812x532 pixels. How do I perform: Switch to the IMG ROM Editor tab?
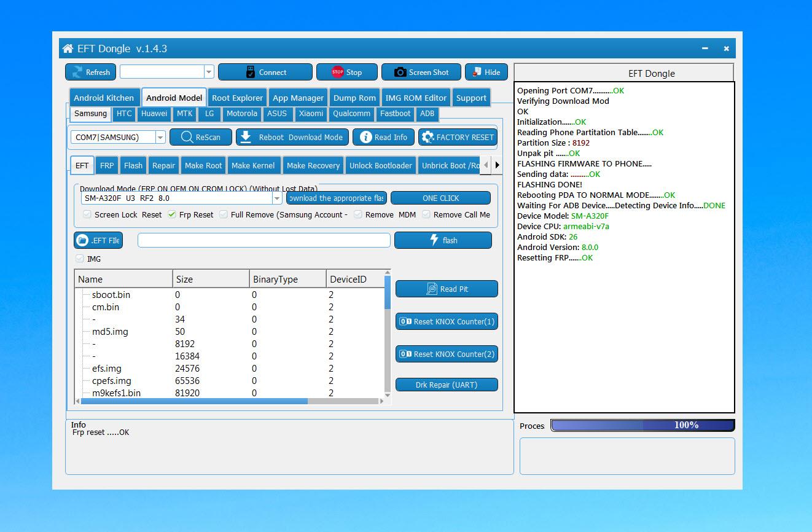[x=416, y=98]
